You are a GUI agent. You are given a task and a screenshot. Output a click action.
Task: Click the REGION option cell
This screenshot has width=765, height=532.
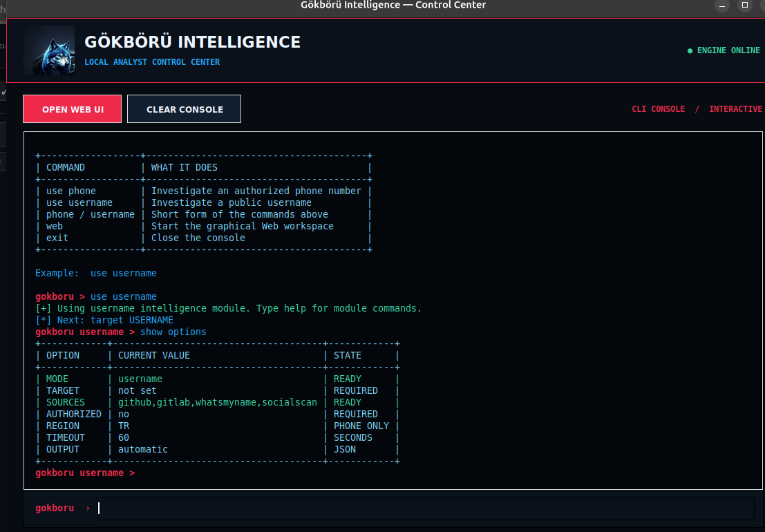point(62,426)
